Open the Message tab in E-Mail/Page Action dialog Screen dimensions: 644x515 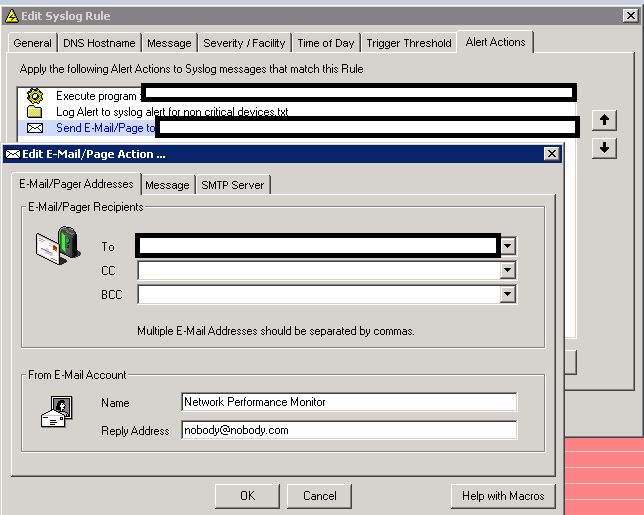(x=167, y=185)
